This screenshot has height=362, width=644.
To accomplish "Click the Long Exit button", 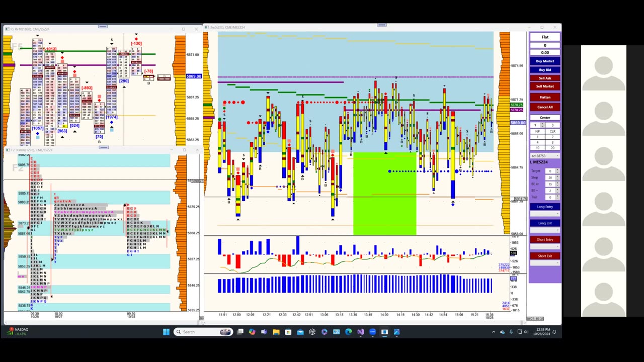I will 545,223.
